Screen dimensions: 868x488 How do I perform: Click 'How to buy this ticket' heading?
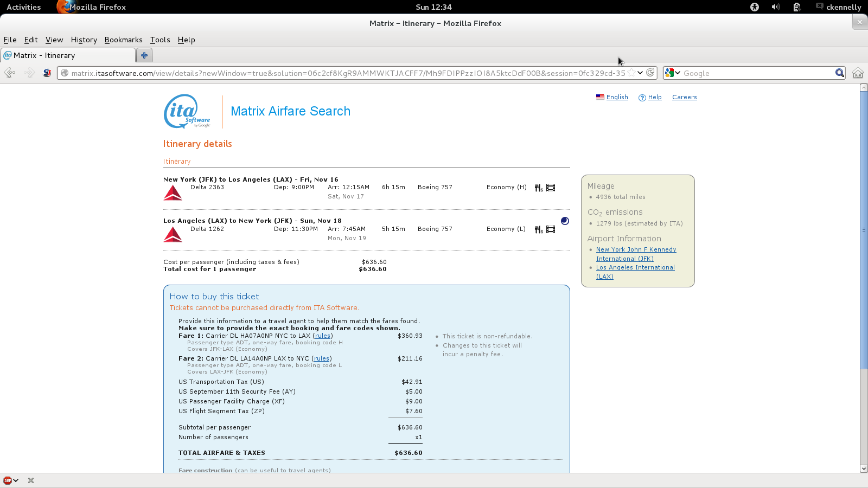(214, 297)
